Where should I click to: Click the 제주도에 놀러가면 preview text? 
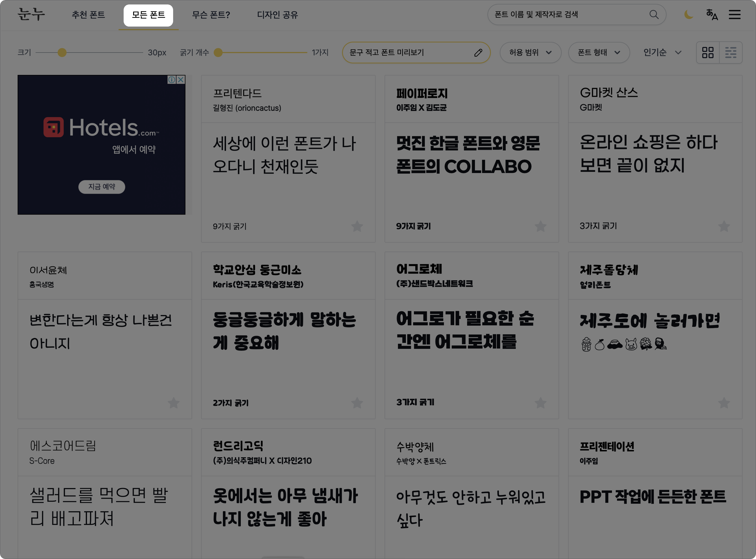tap(650, 320)
